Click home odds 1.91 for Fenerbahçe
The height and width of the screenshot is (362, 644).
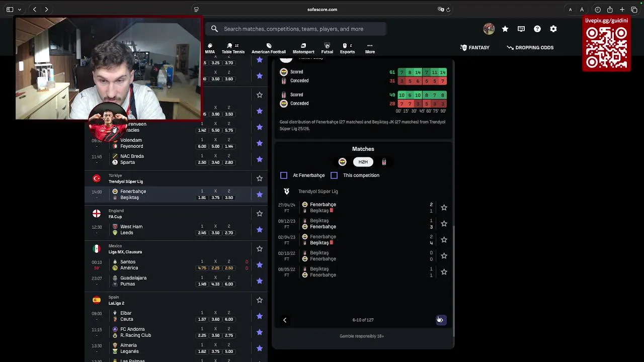pos(202,198)
